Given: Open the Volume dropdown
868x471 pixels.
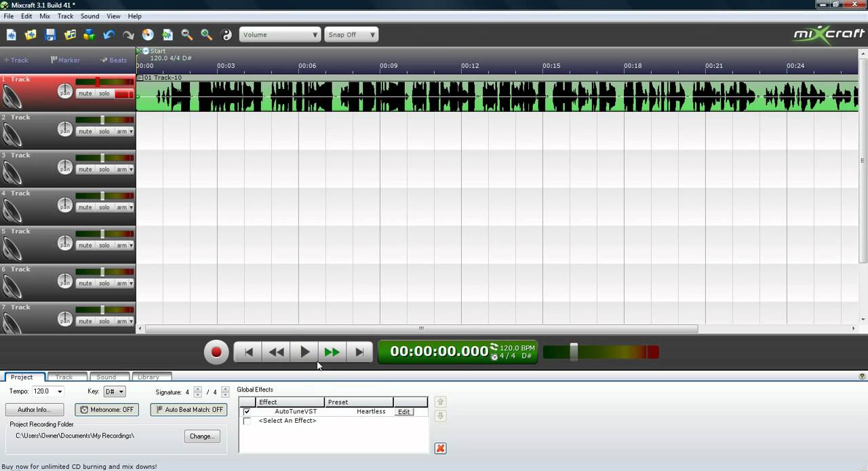Looking at the screenshot, I should (279, 35).
